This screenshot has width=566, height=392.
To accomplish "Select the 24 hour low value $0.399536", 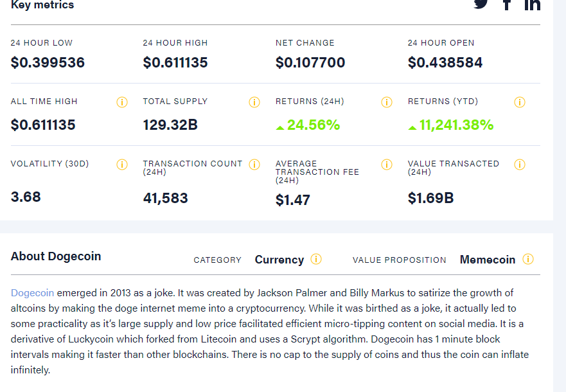I will pos(48,62).
